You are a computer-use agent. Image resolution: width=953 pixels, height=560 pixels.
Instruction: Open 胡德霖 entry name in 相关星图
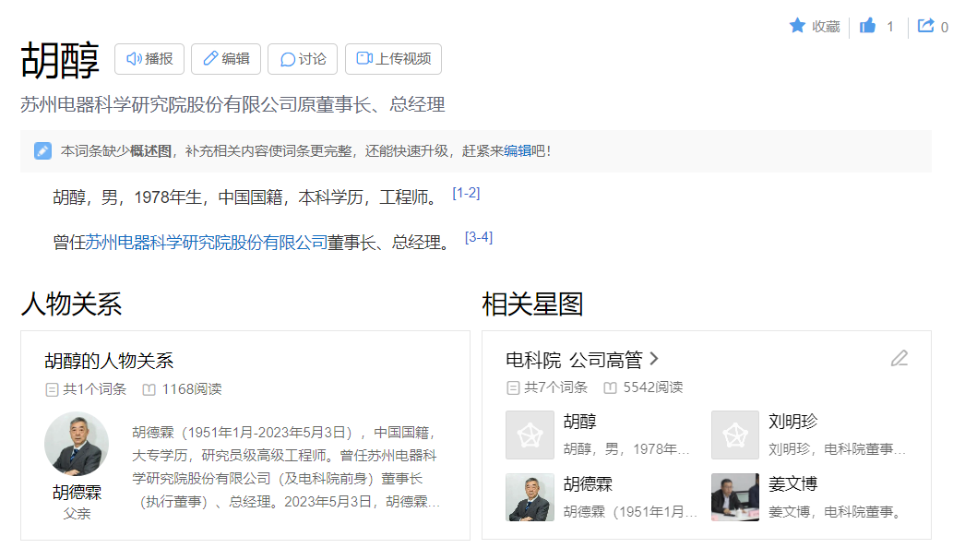[588, 484]
